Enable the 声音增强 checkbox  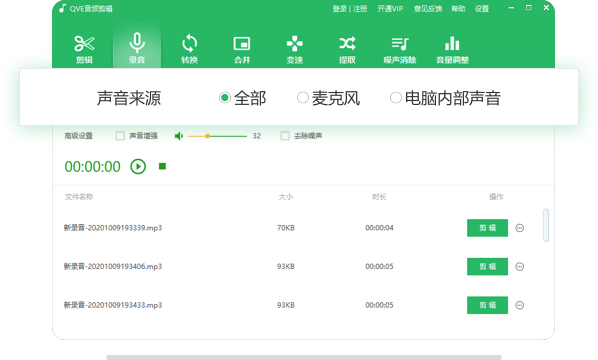point(120,136)
